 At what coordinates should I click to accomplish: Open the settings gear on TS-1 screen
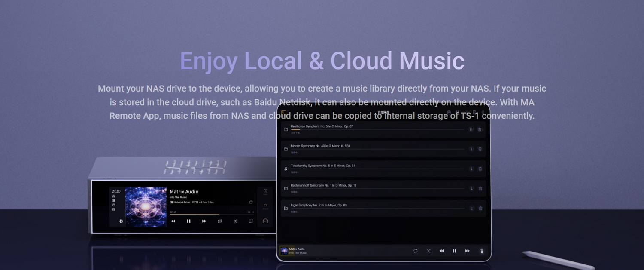point(121,221)
